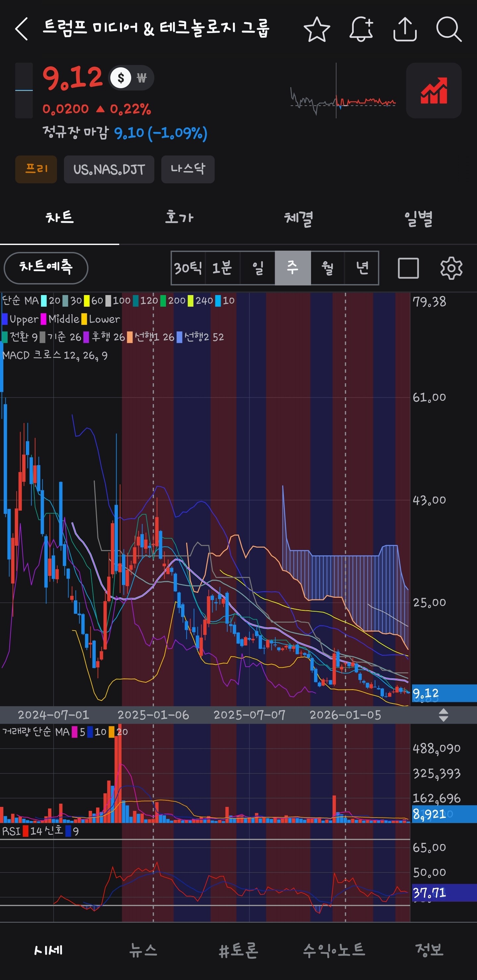The width and height of the screenshot is (477, 980).
Task: Tap the 2026-01-05 date axis label
Action: tap(345, 715)
